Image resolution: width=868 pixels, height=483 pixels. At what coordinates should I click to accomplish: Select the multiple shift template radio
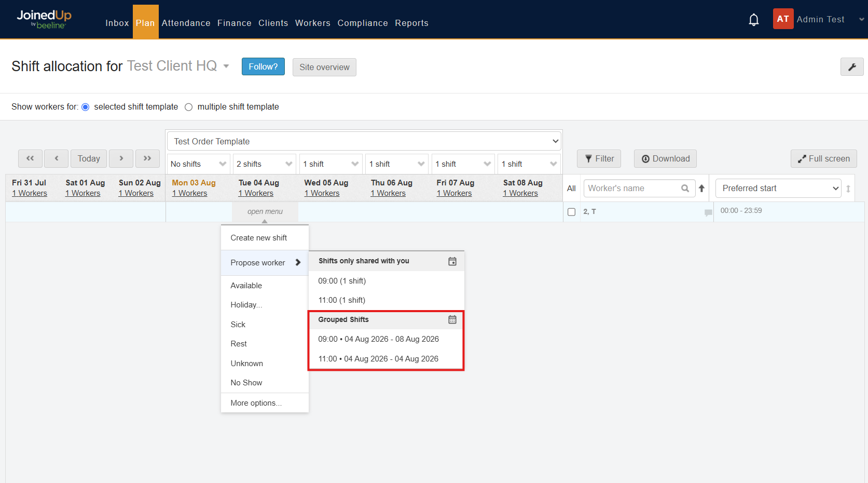tap(189, 107)
